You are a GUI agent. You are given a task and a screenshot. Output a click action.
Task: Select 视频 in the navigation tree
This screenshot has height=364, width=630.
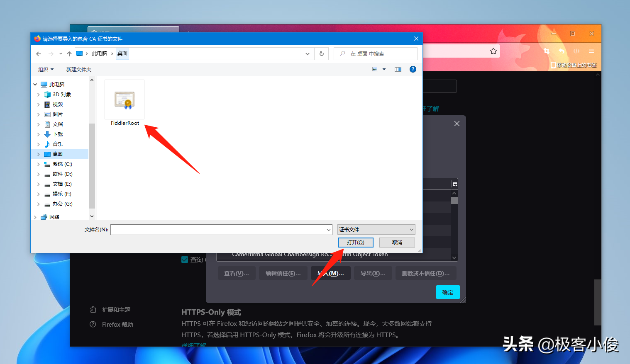(x=58, y=104)
